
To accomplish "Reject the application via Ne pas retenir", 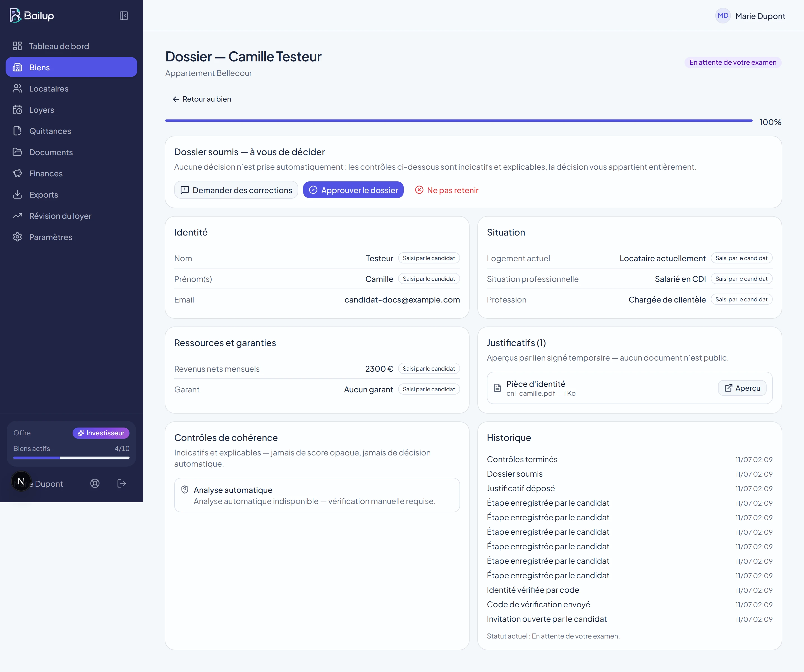I will tap(447, 190).
